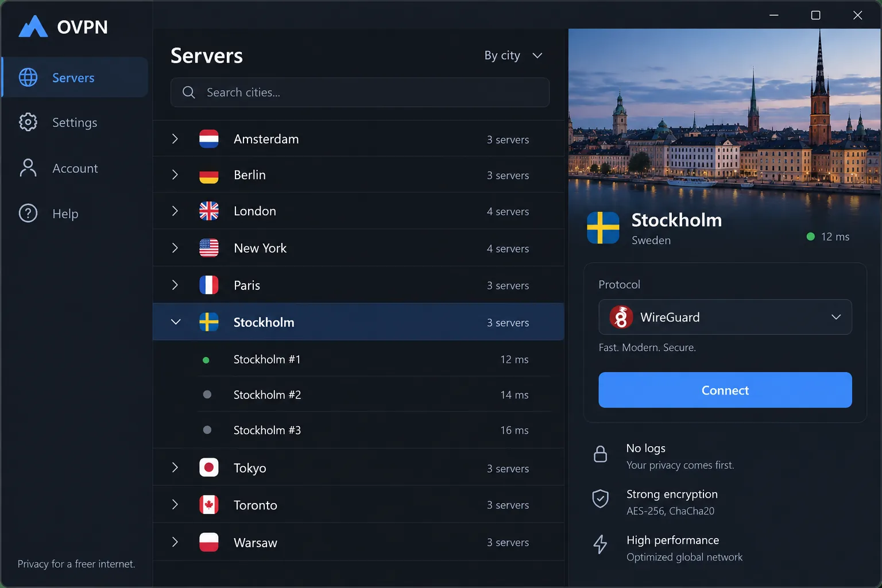This screenshot has height=588, width=882.
Task: Click the shield icon beside Strong encryption
Action: point(600,499)
